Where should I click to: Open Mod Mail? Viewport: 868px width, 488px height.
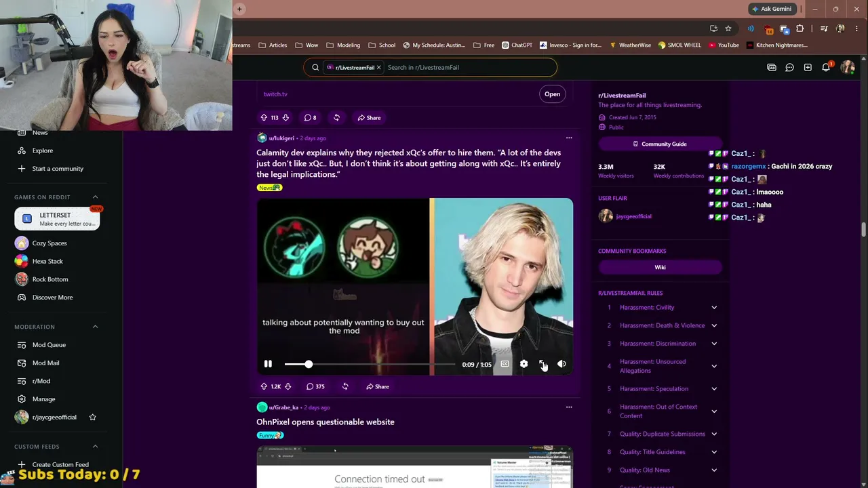(x=45, y=363)
